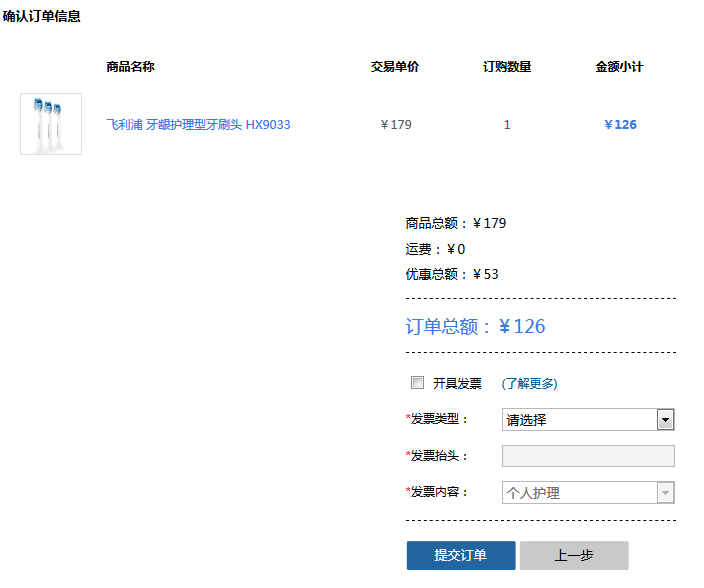This screenshot has width=704, height=588.
Task: Open the (了解更多) link
Action: [x=529, y=383]
